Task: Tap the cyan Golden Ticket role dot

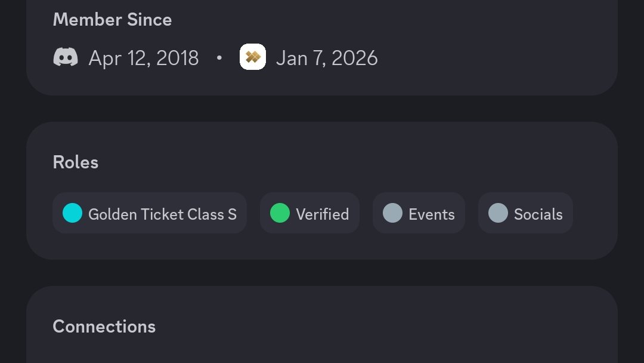Action: [x=72, y=213]
